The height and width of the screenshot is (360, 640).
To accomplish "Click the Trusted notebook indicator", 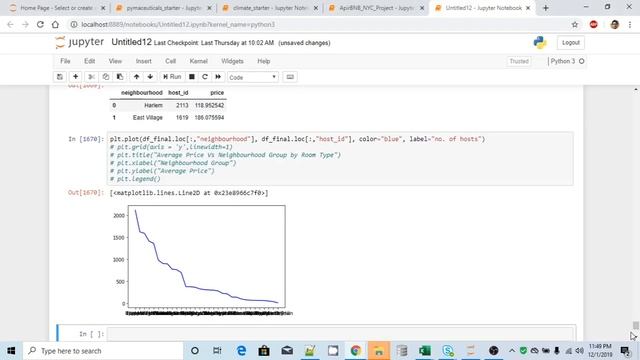I will click(x=519, y=61).
